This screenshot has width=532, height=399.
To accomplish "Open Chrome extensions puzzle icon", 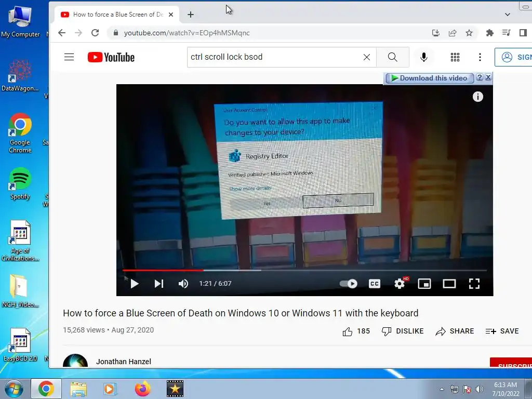I will coord(489,33).
